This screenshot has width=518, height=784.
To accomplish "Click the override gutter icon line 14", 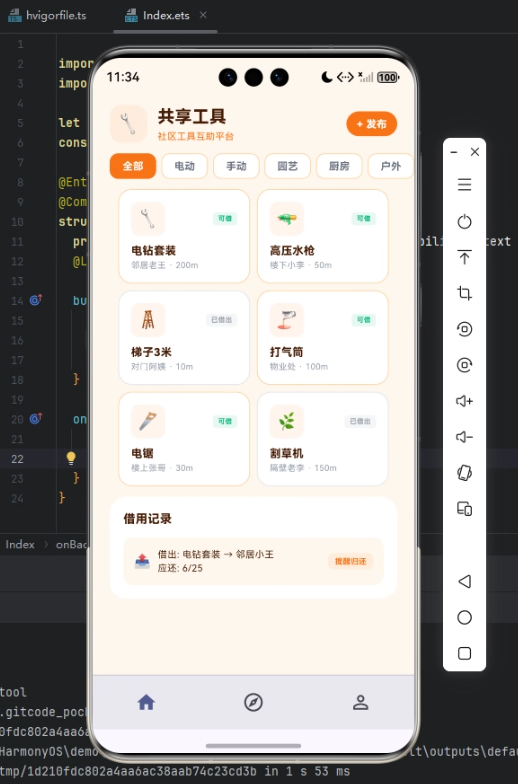I will 36,300.
